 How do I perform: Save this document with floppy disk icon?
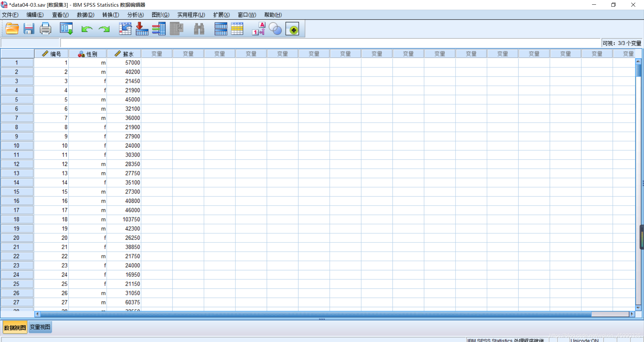coord(29,29)
